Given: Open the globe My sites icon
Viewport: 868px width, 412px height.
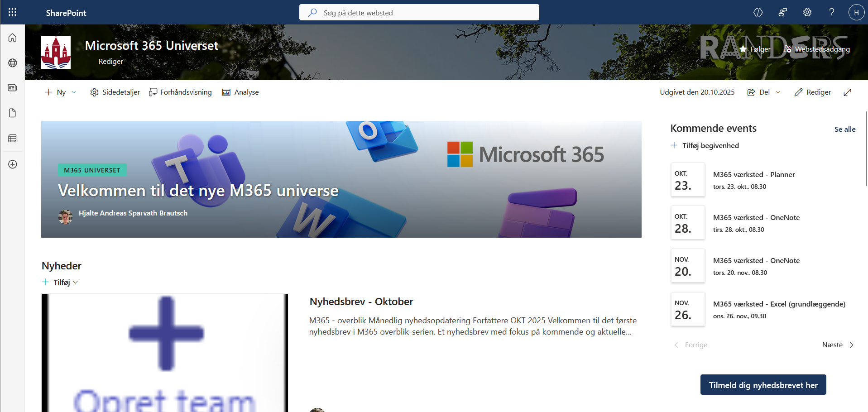Looking at the screenshot, I should point(12,63).
